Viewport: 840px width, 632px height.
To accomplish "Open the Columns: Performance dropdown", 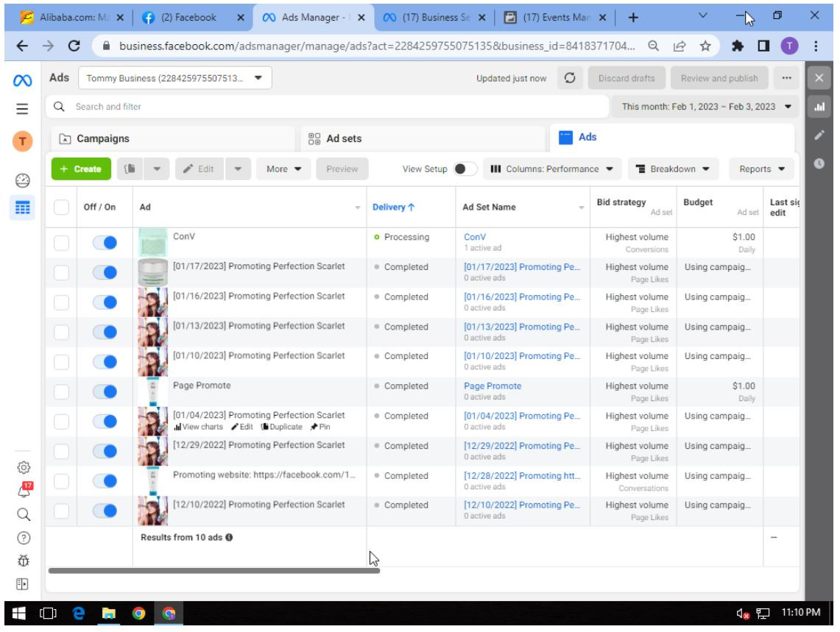I will pyautogui.click(x=552, y=169).
